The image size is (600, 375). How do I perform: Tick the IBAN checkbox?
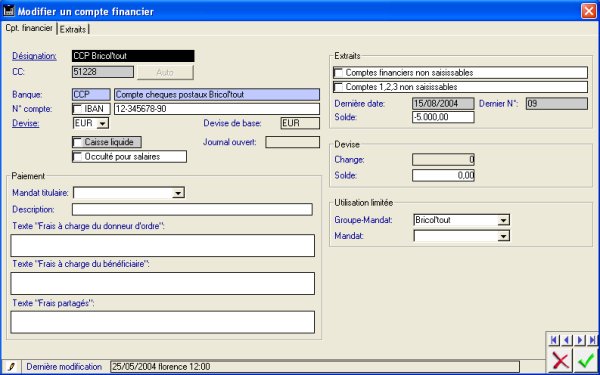click(x=78, y=109)
